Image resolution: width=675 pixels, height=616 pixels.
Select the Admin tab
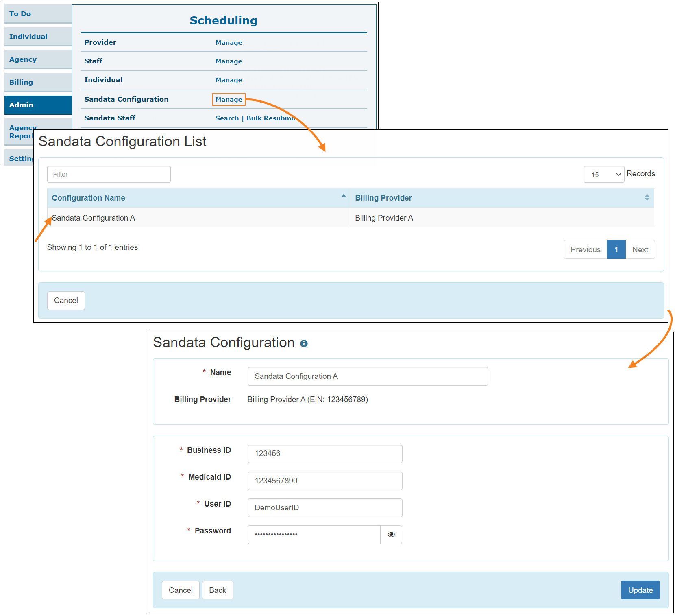pos(38,105)
